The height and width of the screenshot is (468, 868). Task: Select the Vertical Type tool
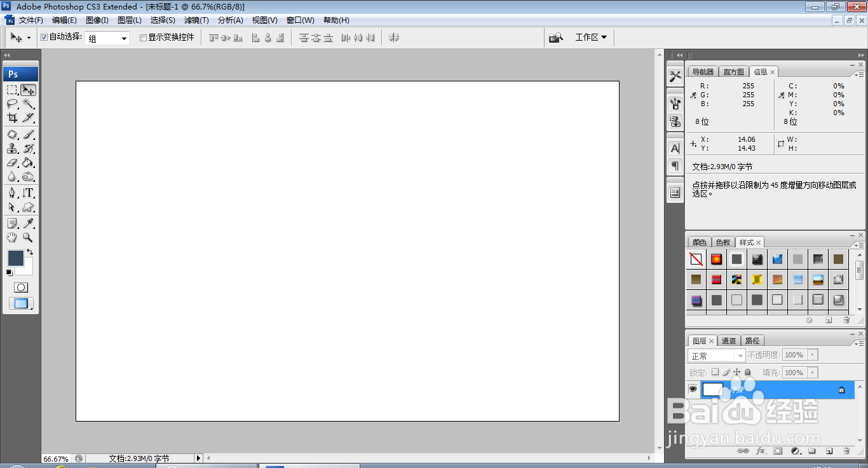click(28, 193)
